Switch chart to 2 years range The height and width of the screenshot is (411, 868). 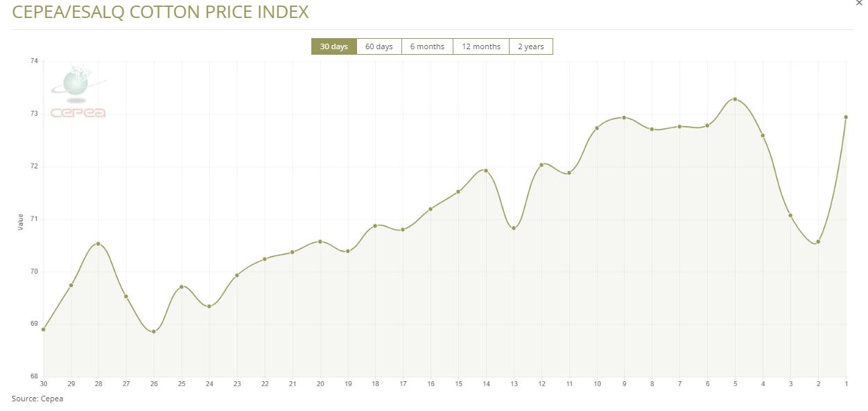[530, 46]
